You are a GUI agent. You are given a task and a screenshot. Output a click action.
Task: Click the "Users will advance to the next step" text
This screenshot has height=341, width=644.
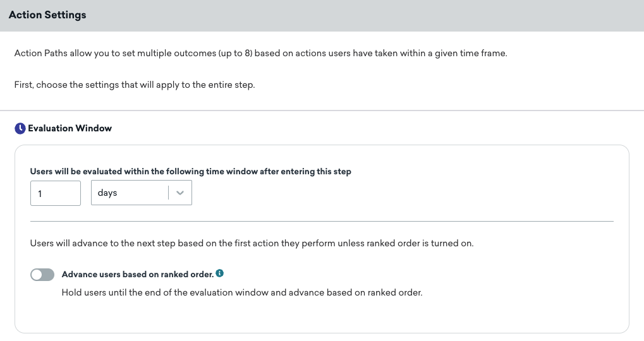tap(252, 243)
